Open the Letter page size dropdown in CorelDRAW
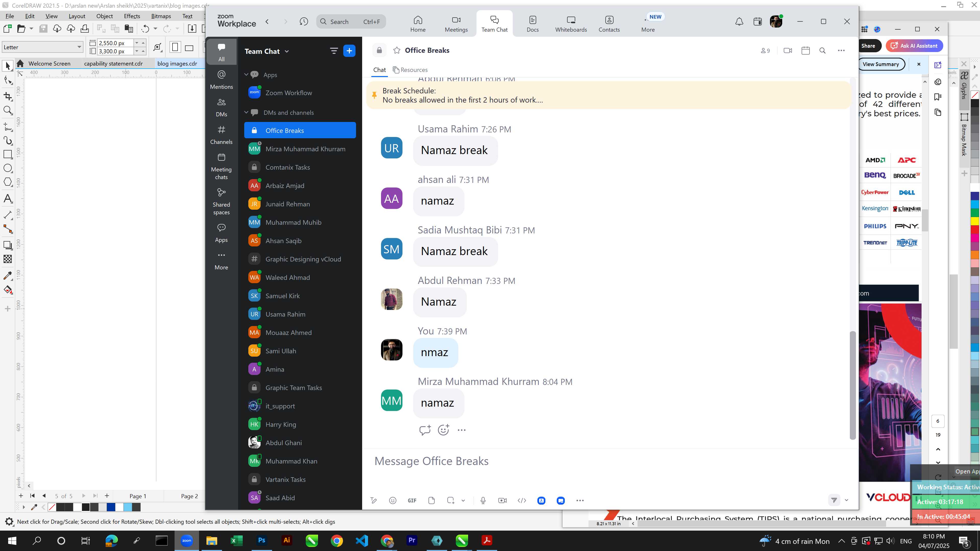The image size is (980, 551). (79, 47)
